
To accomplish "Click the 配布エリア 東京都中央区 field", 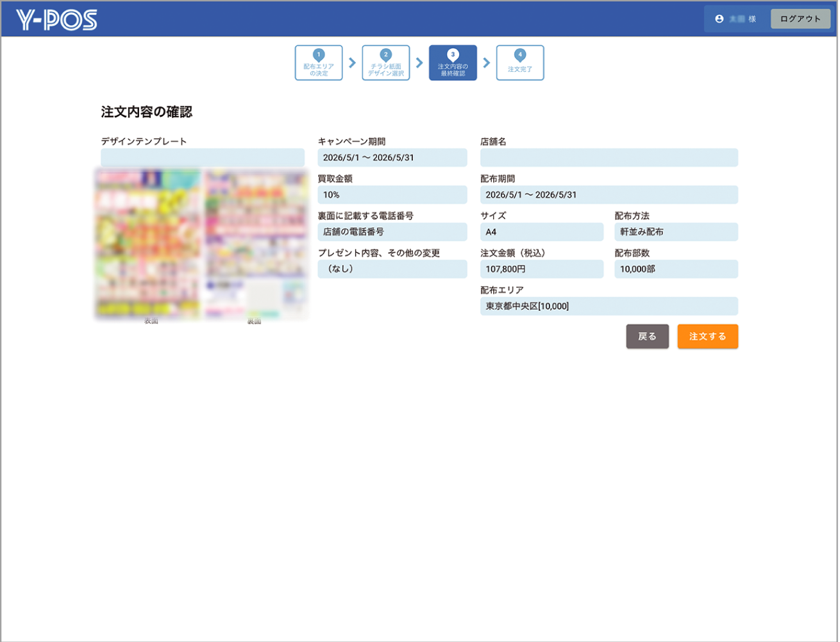I will [x=609, y=307].
